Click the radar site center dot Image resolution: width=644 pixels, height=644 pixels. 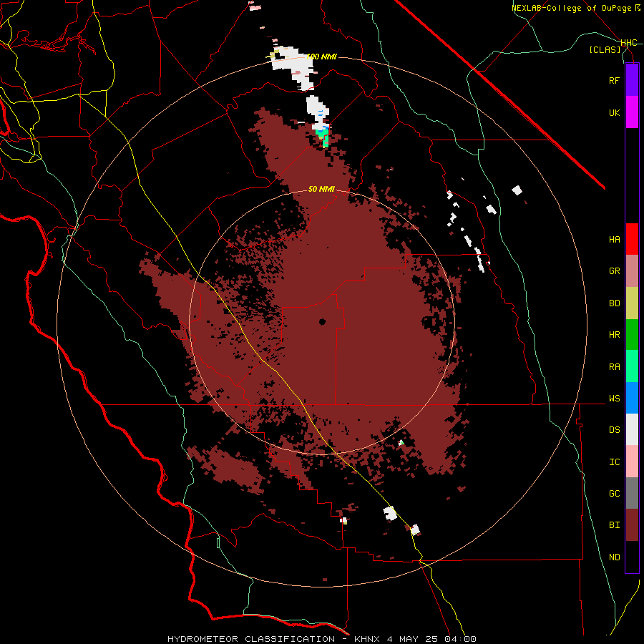click(x=323, y=321)
